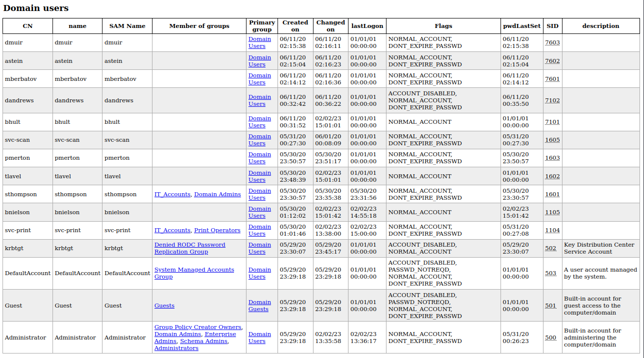Viewport: 644px width, 358px height.
Task: Click SID 1104 for svc-print
Action: click(552, 230)
